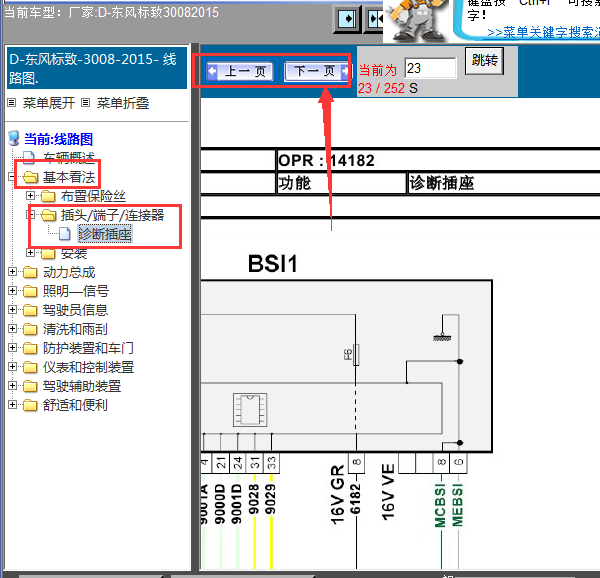Viewport: 600px width, 578px height.
Task: Click the 菜单折叠 small list icon
Action: tap(86, 103)
